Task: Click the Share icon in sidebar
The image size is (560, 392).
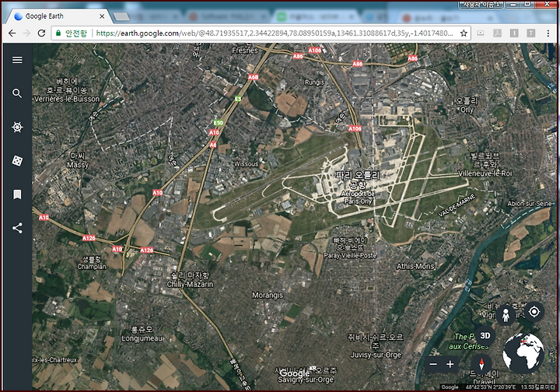Action: [x=17, y=228]
